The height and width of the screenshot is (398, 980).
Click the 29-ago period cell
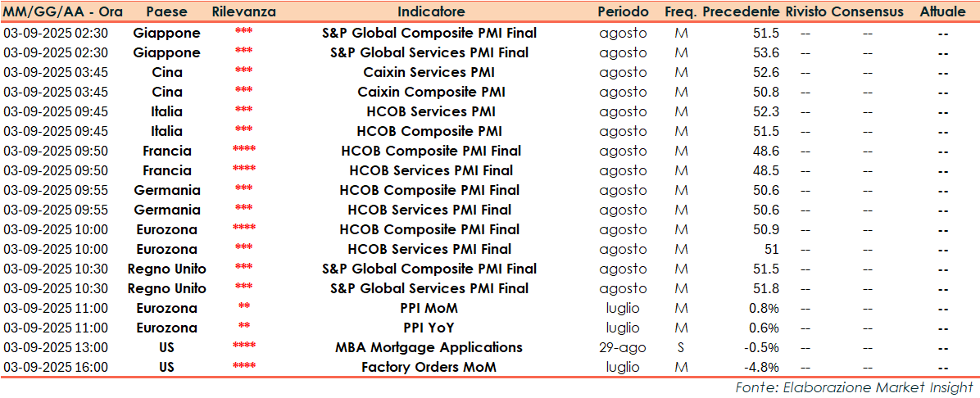coord(623,347)
